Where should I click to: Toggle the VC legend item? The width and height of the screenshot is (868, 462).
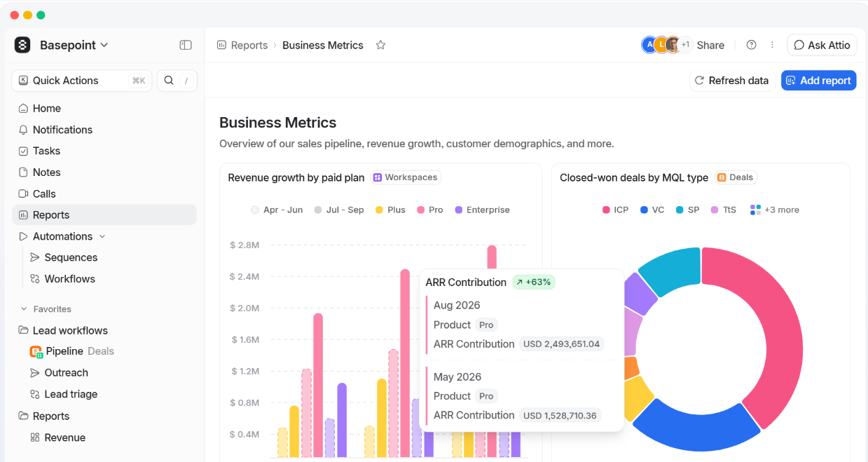[x=652, y=210]
